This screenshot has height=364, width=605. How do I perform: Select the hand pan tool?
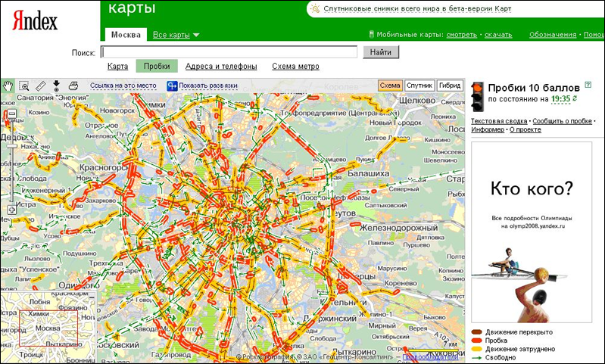[8, 86]
